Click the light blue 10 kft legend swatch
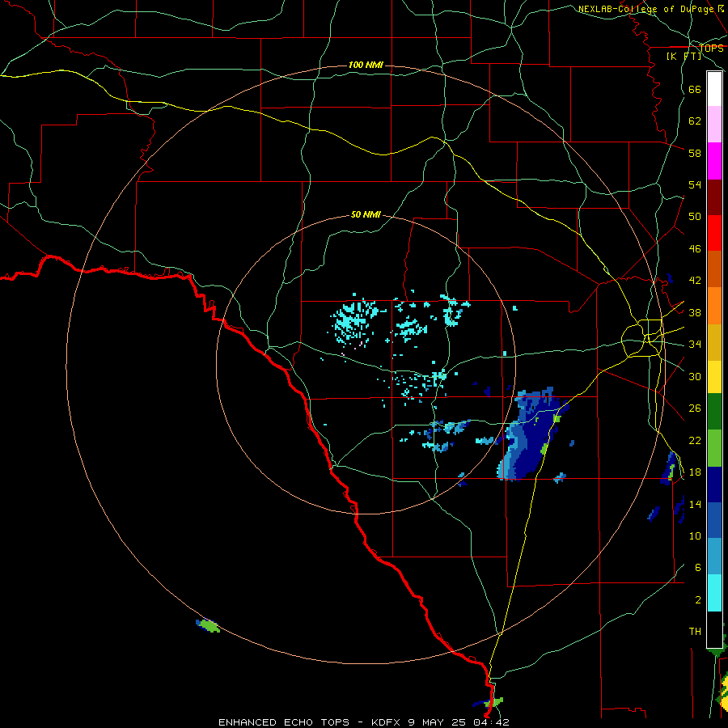Image resolution: width=728 pixels, height=728 pixels. 714,557
